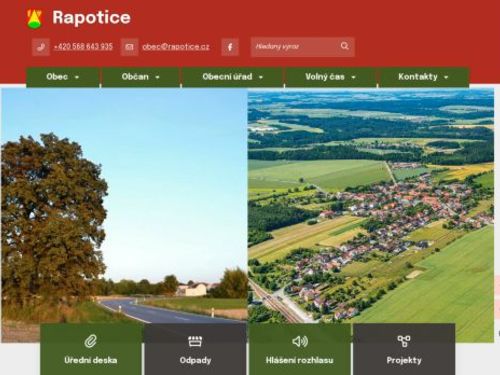Open the Volný čas menu

coord(330,77)
